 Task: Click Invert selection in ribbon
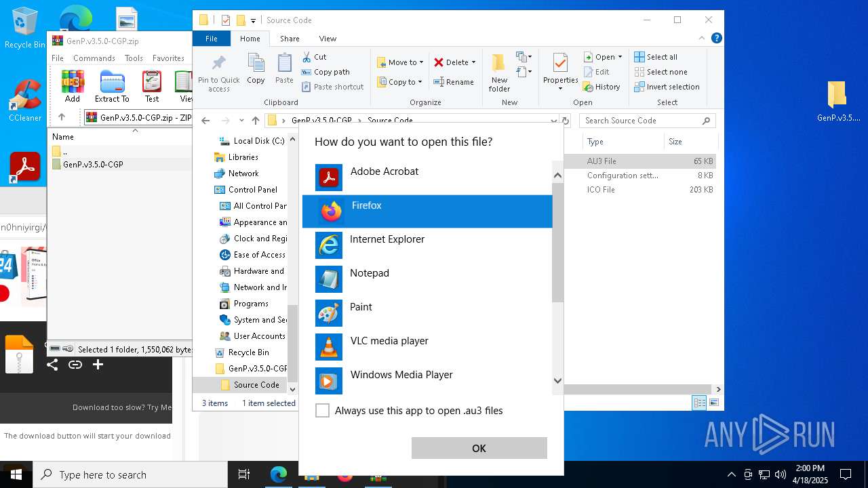tap(667, 87)
